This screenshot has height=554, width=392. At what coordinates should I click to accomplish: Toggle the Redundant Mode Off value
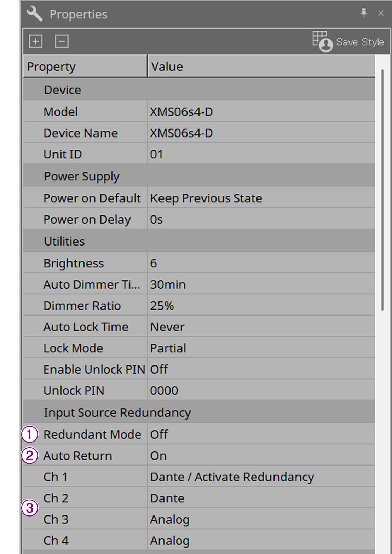261,434
